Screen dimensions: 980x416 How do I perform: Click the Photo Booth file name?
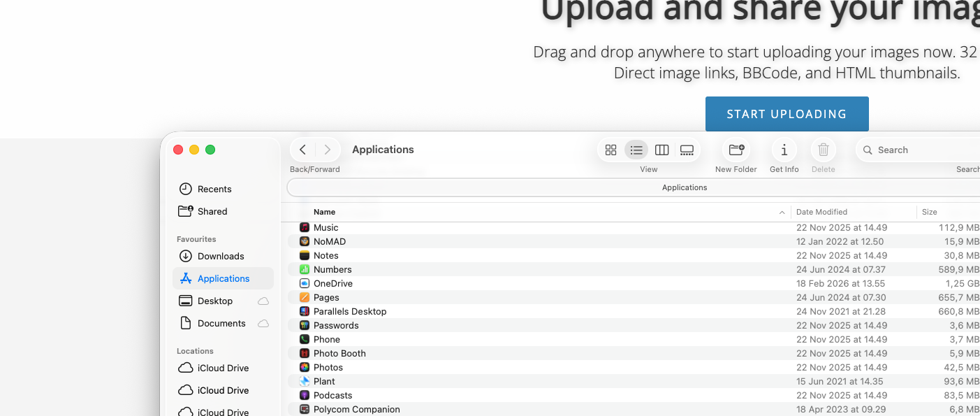[339, 353]
